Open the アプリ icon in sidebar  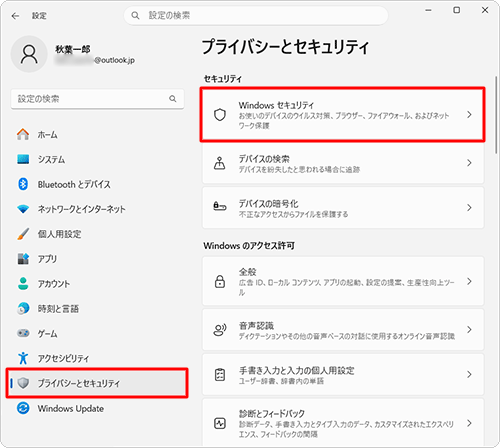[x=23, y=259]
